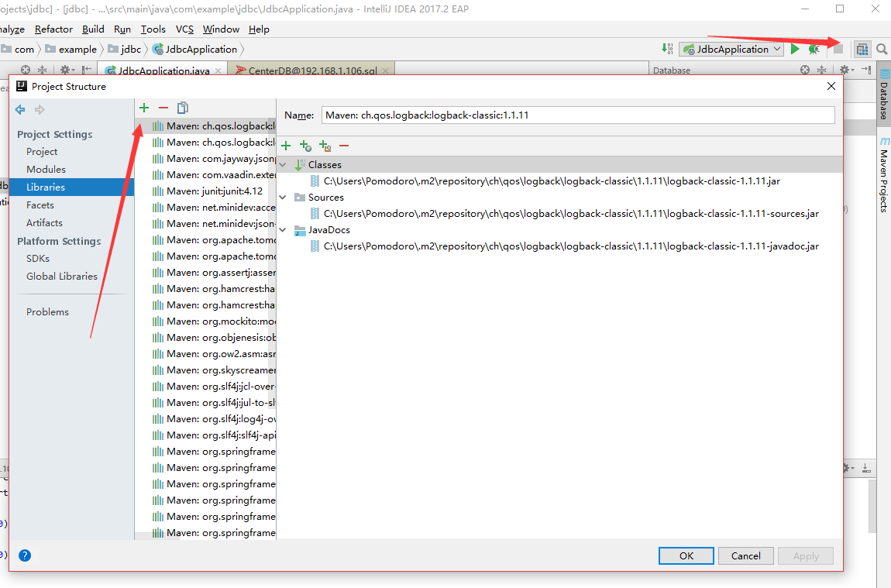This screenshot has width=891, height=588.
Task: Add library root with green plus in details pane
Action: pos(286,146)
